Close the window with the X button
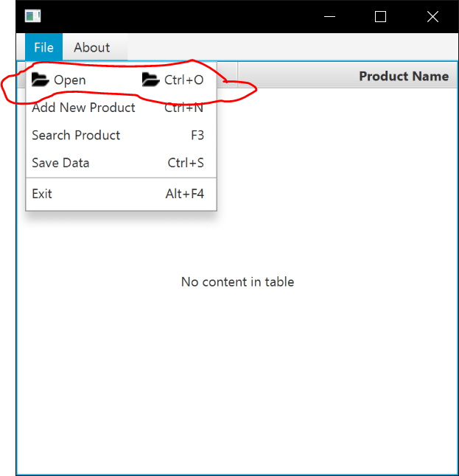The height and width of the screenshot is (476, 459). (432, 16)
